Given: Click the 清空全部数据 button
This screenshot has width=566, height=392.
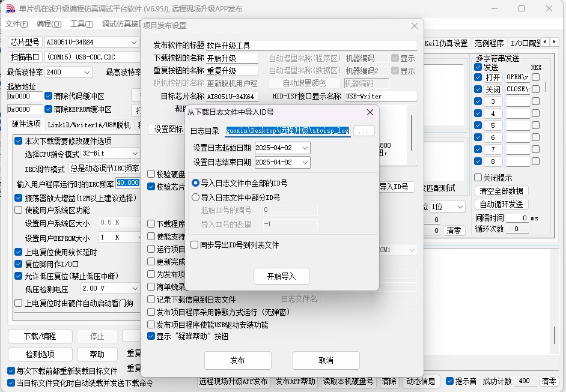Looking at the screenshot, I should point(501,191).
